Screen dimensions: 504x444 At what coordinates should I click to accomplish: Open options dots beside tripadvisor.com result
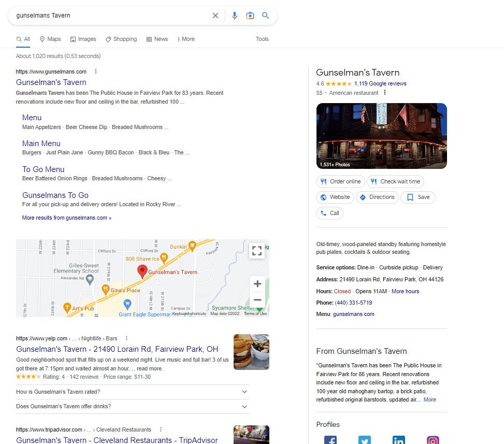click(161, 429)
